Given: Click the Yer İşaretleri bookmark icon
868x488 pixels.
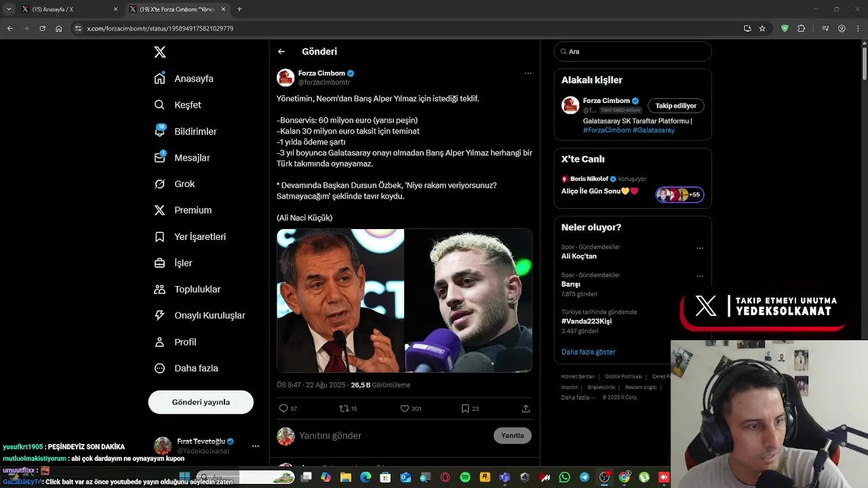Looking at the screenshot, I should click(159, 237).
